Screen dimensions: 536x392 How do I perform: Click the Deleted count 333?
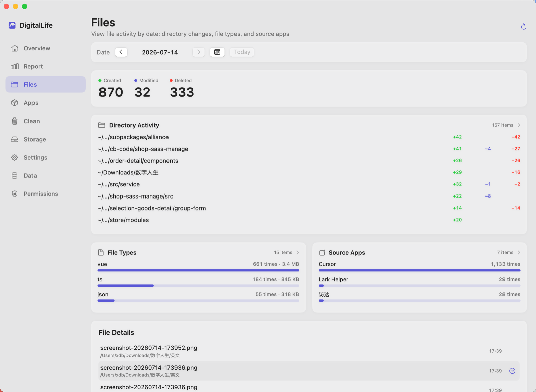tap(182, 92)
